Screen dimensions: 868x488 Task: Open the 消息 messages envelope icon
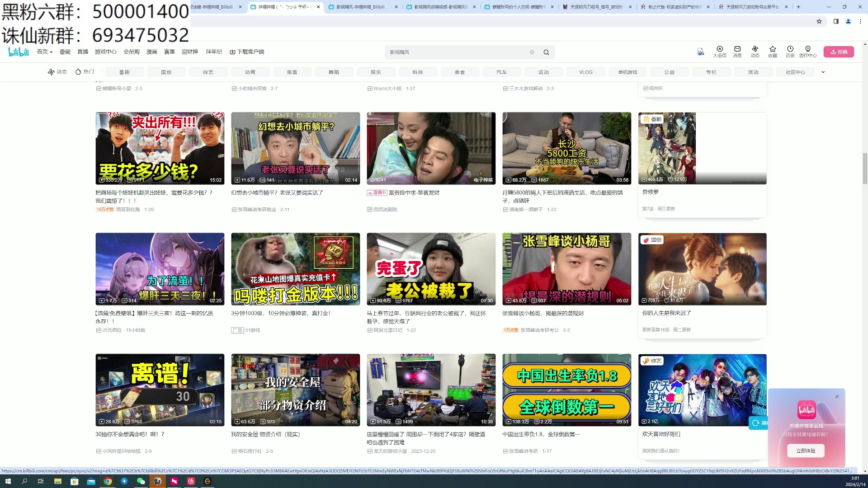point(737,49)
